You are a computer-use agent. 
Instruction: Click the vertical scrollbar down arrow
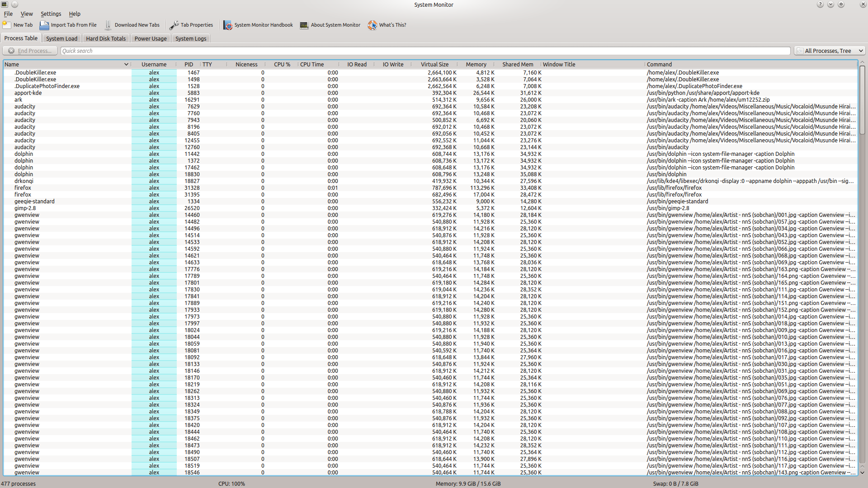[862, 472]
